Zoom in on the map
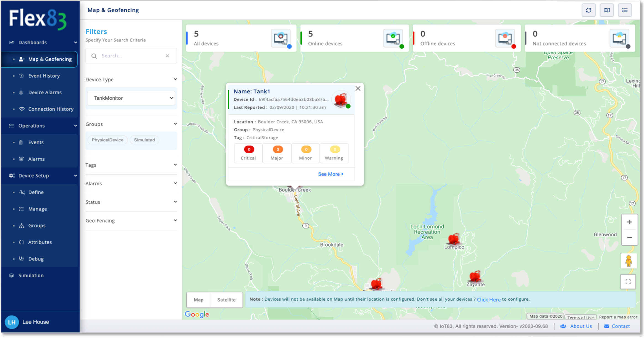This screenshot has width=644, height=338. tap(629, 222)
